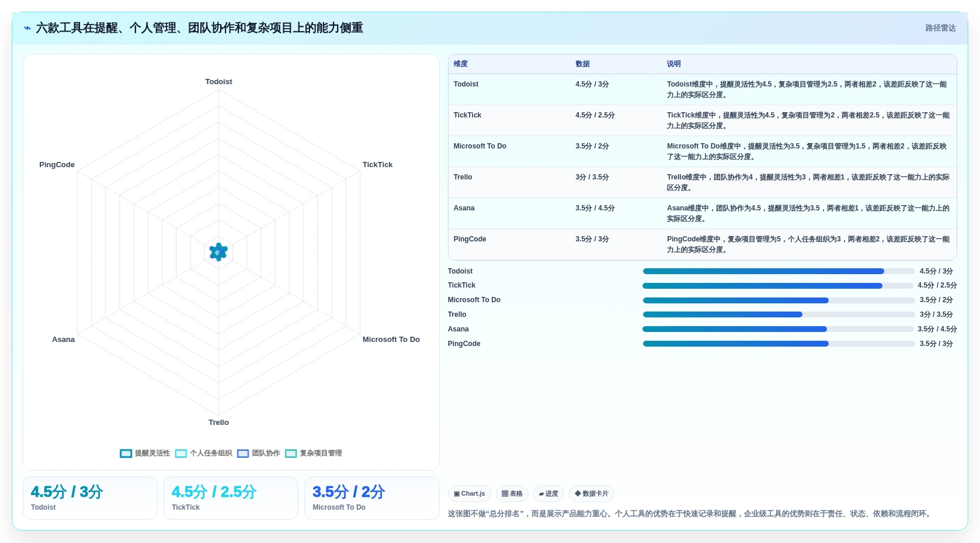The image size is (980, 543).
Task: Click the 3.5分 / 3分 value after PingCode bar
Action: coord(936,344)
